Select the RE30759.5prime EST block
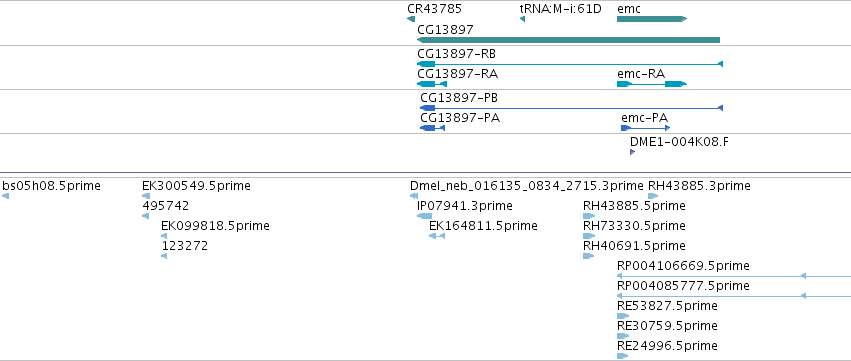This screenshot has height=361, width=851. point(623,336)
